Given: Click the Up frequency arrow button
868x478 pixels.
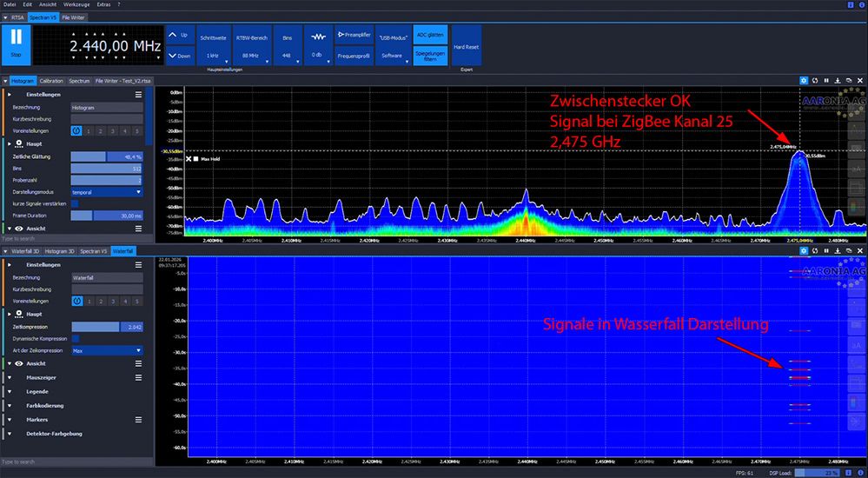Looking at the screenshot, I should coord(178,36).
